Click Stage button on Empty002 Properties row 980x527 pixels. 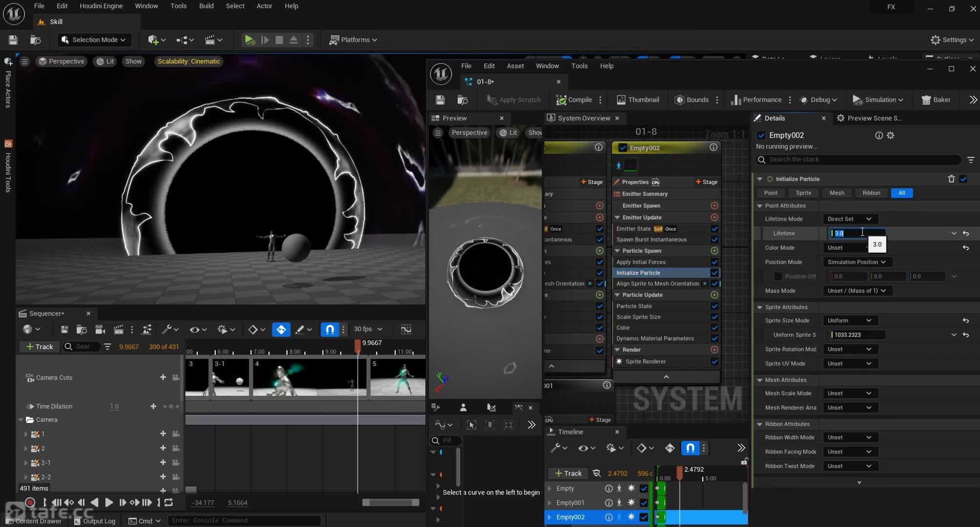click(706, 182)
